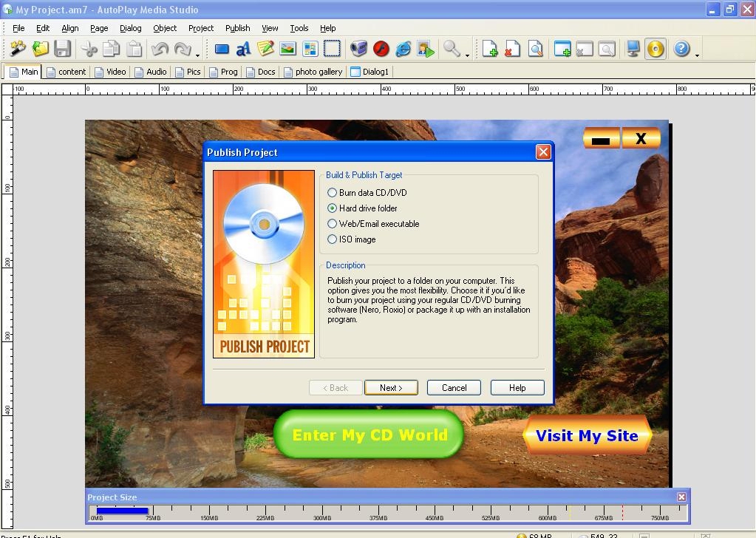Insert a Flash object from toolbar
The height and width of the screenshot is (538, 756).
[381, 50]
